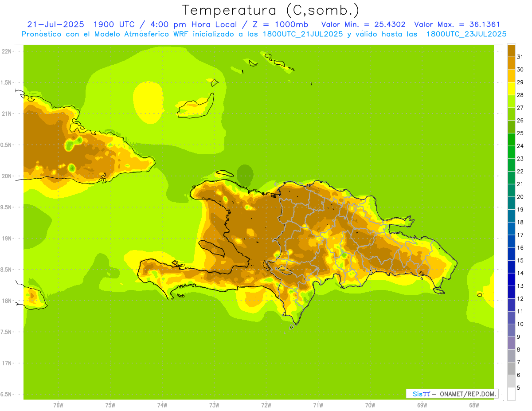Click the orange legend swatch between 30 and 31
Viewport: 532px width, 411px height.
pos(511,63)
